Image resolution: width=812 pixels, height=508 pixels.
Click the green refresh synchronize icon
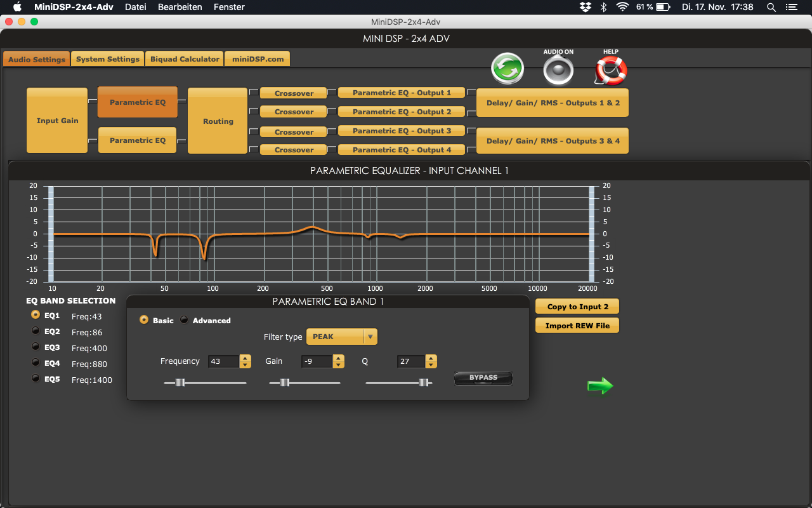click(507, 69)
